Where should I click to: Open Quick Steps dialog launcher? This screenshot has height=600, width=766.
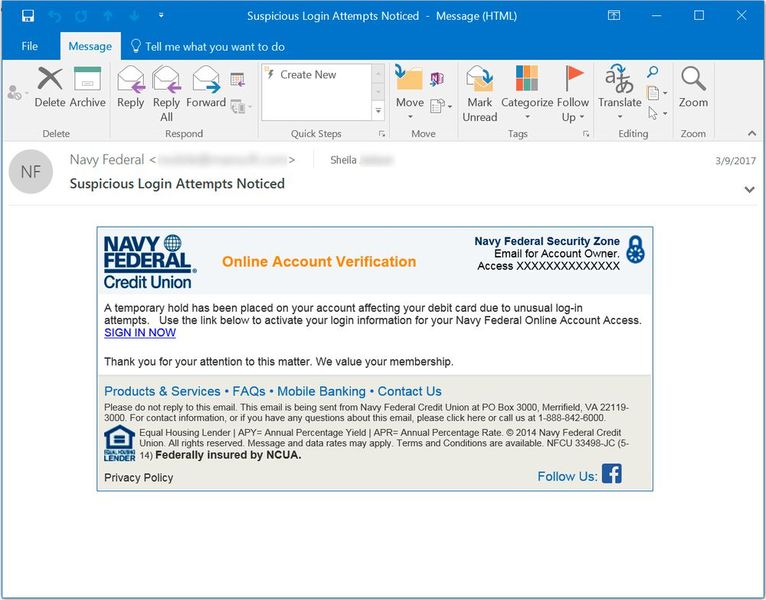(x=382, y=133)
